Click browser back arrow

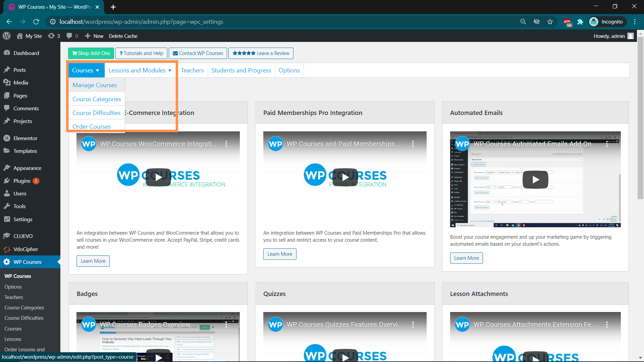[9, 22]
